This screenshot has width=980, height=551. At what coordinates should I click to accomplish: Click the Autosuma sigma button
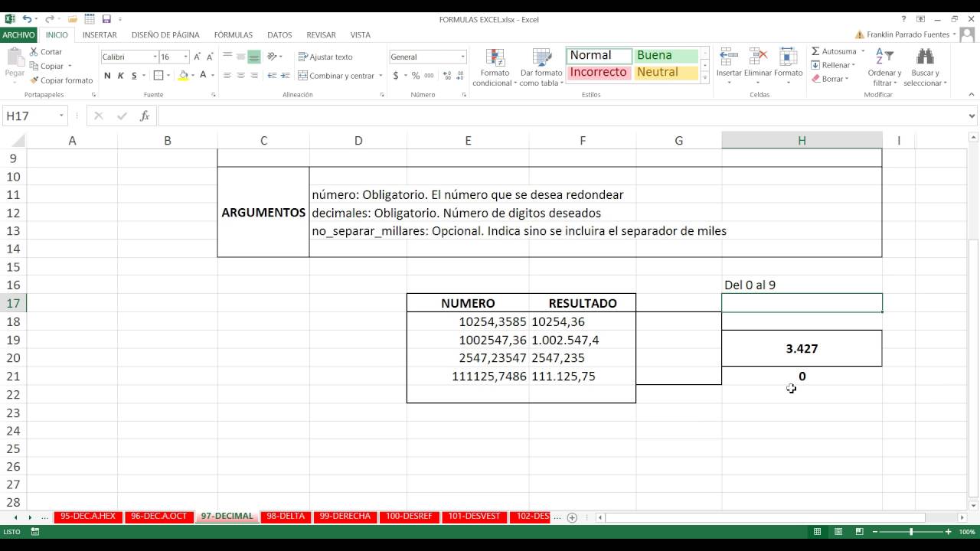pyautogui.click(x=834, y=51)
